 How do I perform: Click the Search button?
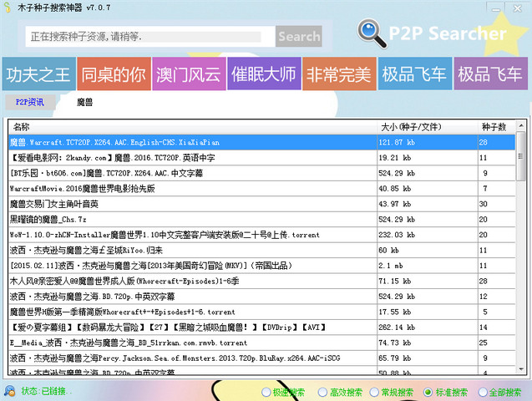[299, 36]
